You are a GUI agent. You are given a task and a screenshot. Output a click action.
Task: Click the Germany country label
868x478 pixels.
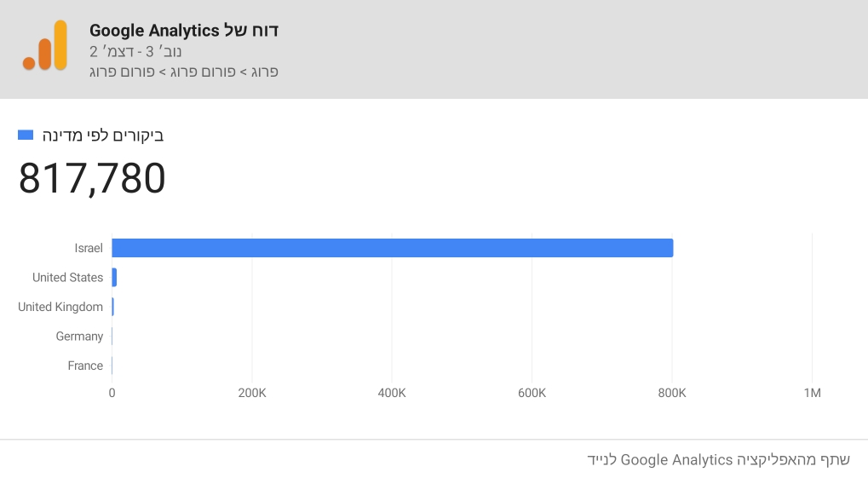(x=79, y=336)
